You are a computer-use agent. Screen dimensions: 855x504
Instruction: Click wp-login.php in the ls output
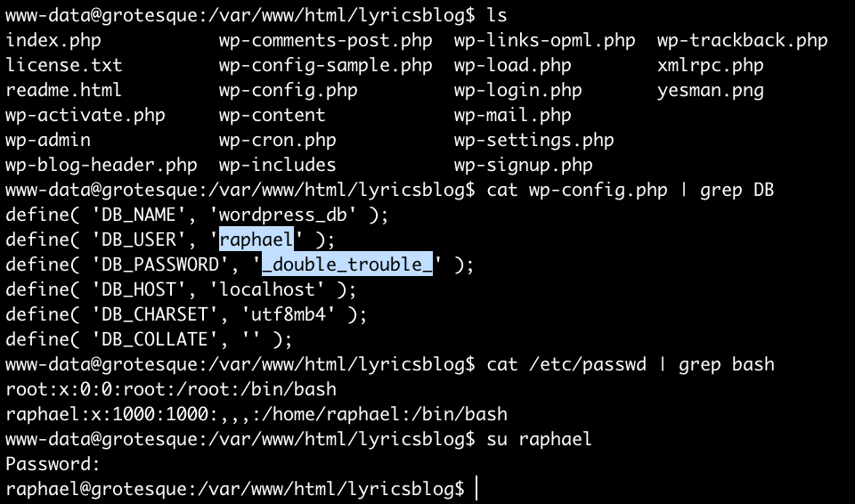517,90
